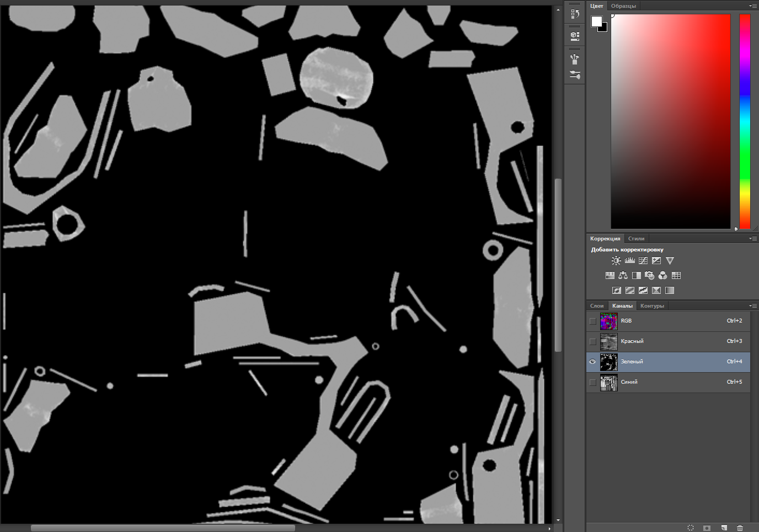The image size is (759, 532).
Task: Add a Posterize adjustment
Action: 630,291
